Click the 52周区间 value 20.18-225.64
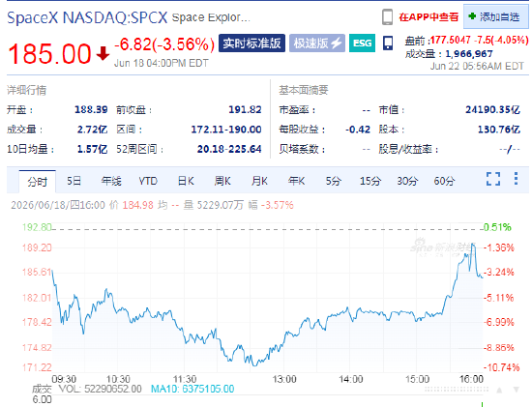The width and height of the screenshot is (532, 407). (x=229, y=149)
